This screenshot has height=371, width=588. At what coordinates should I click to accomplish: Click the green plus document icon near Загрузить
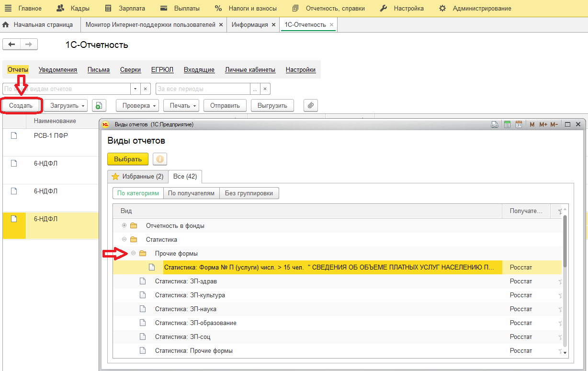click(x=99, y=106)
